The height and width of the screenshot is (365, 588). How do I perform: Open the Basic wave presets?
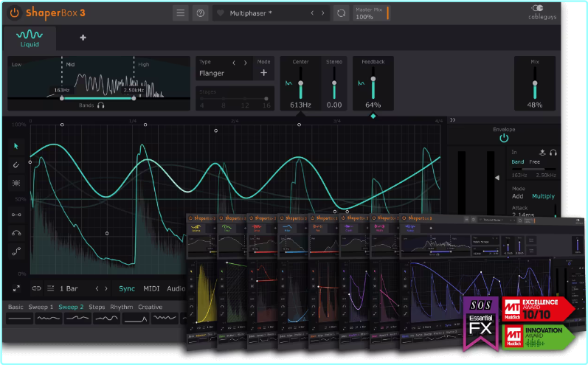pyautogui.click(x=15, y=307)
